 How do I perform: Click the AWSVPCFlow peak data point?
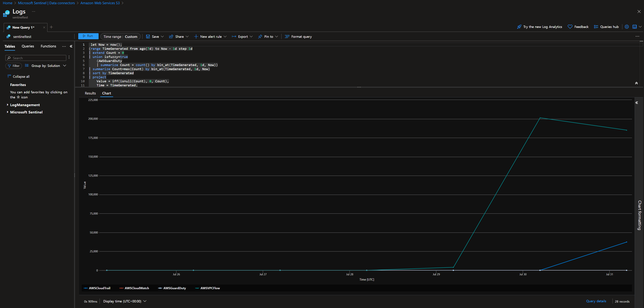pos(540,118)
